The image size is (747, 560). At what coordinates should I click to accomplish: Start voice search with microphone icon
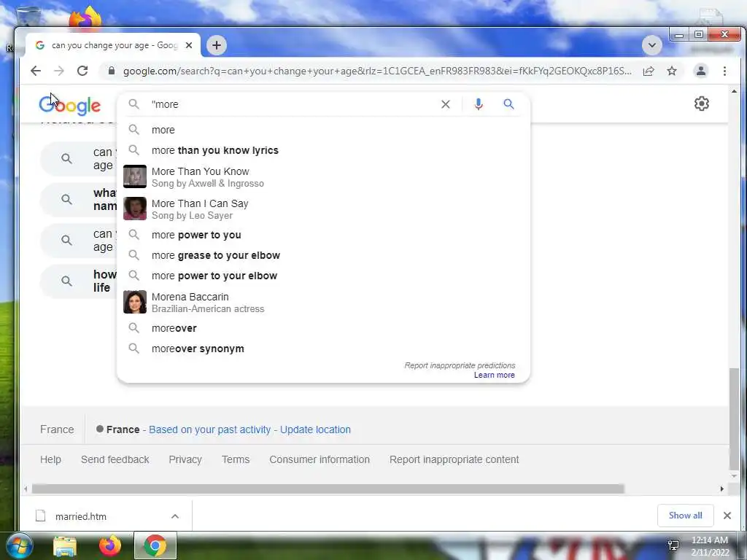pos(479,104)
